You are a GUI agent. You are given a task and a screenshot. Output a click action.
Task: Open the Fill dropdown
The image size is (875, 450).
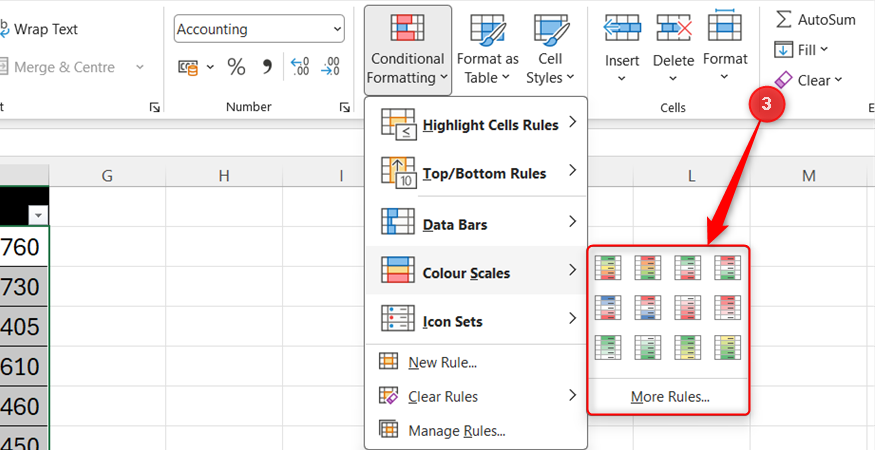(x=801, y=50)
